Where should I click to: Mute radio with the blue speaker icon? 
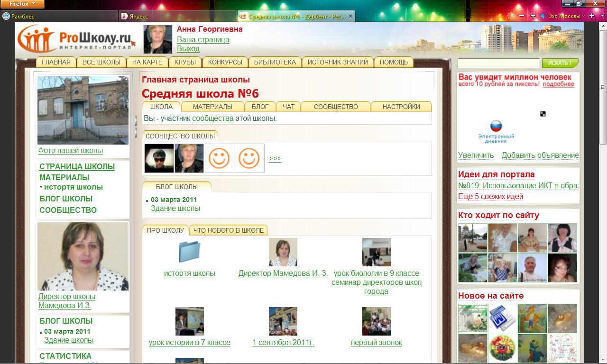[543, 16]
